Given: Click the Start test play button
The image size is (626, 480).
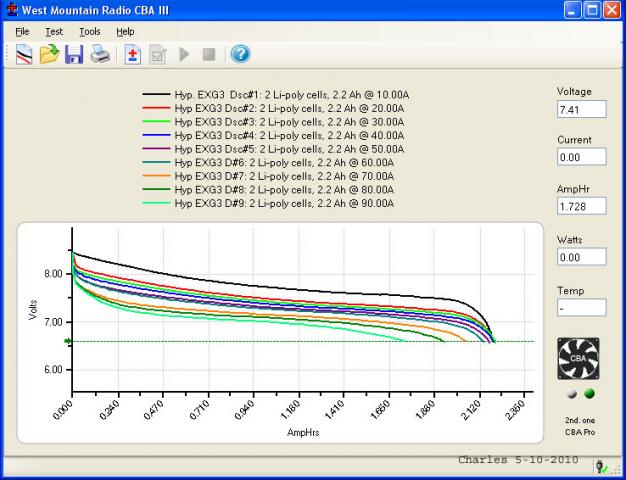Looking at the screenshot, I should click(183, 55).
